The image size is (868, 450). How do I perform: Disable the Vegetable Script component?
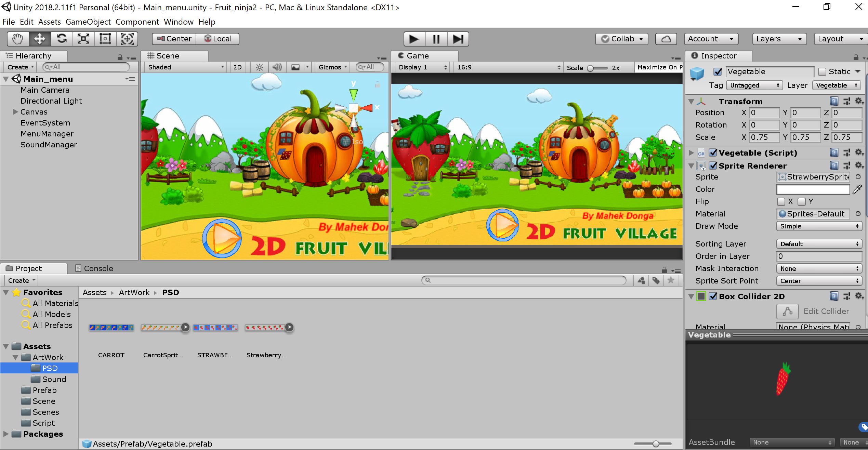pos(714,153)
